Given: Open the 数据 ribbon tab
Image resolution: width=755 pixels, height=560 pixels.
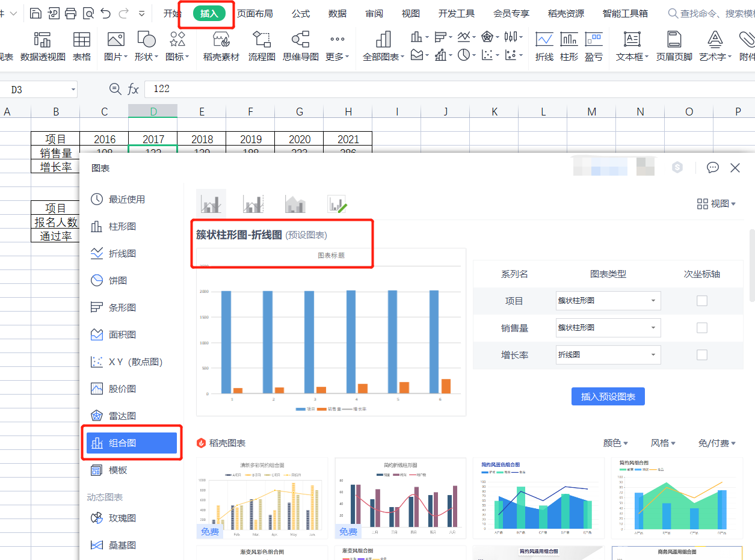Looking at the screenshot, I should coord(337,13).
